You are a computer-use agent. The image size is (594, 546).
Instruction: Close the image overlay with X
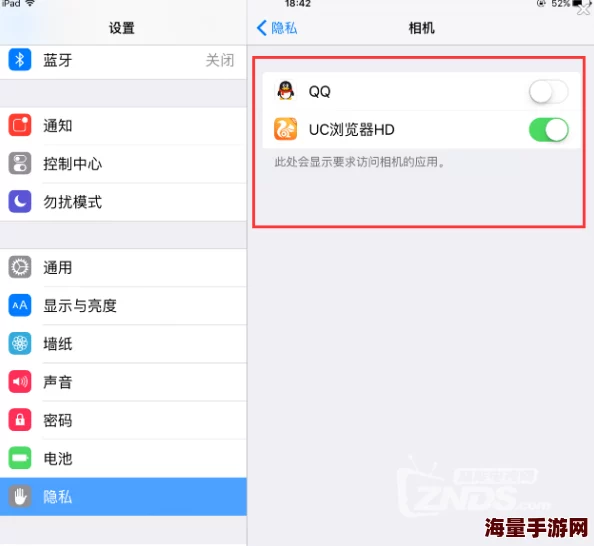pos(584,8)
